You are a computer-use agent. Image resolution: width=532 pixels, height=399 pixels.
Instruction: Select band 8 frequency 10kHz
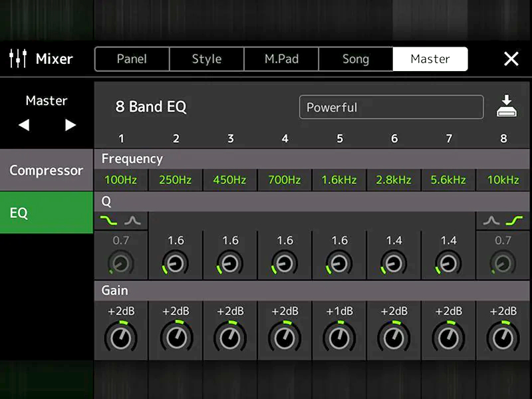point(503,180)
